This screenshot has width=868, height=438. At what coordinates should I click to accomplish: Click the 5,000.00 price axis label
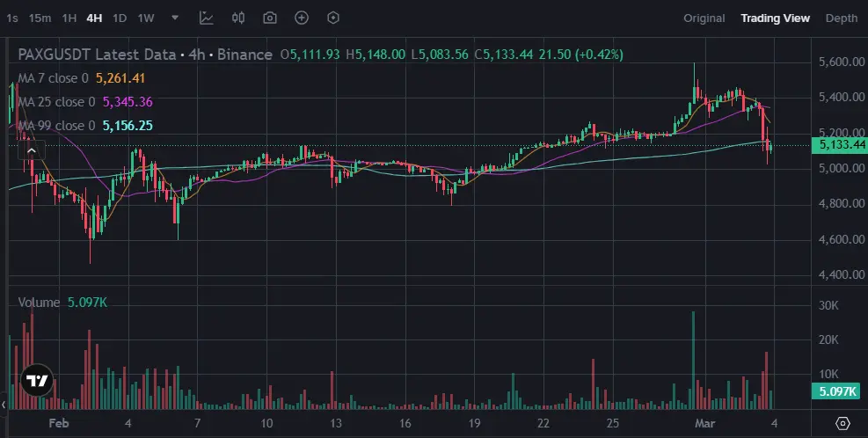841,168
